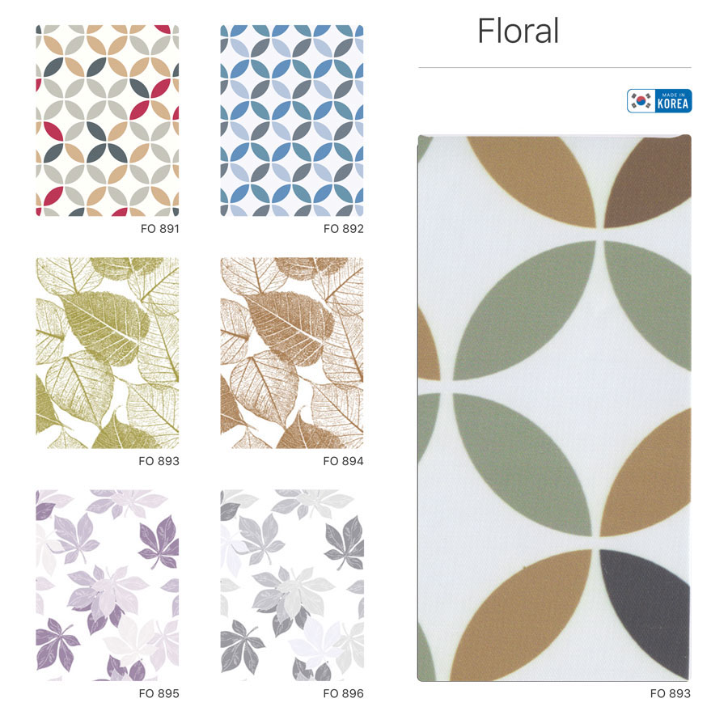Click the Made in Korea badge

click(x=658, y=101)
